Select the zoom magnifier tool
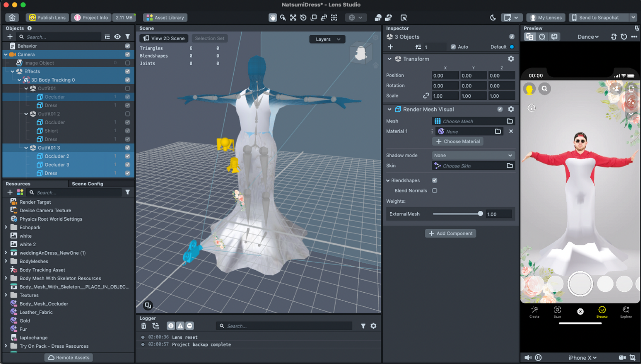This screenshot has height=364, width=641. 283,17
